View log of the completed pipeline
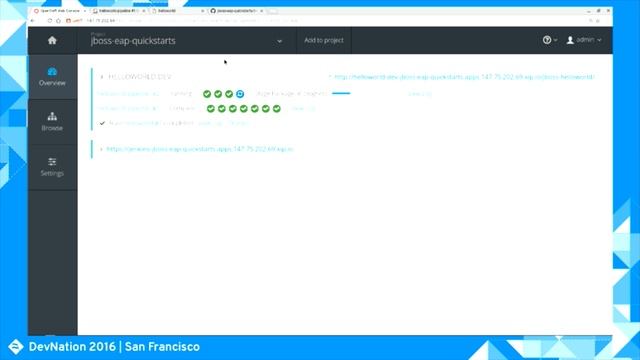The width and height of the screenshot is (640, 360). 303,109
